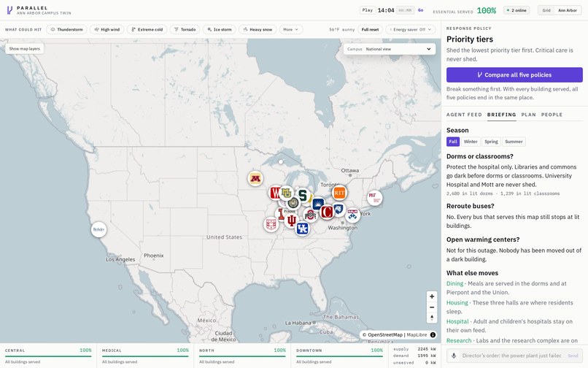Open the Purdue campus marker

pos(290,212)
